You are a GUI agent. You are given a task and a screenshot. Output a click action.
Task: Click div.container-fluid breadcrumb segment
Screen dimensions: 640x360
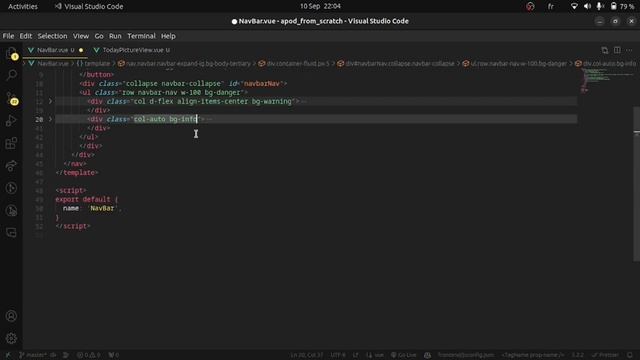[x=294, y=64]
